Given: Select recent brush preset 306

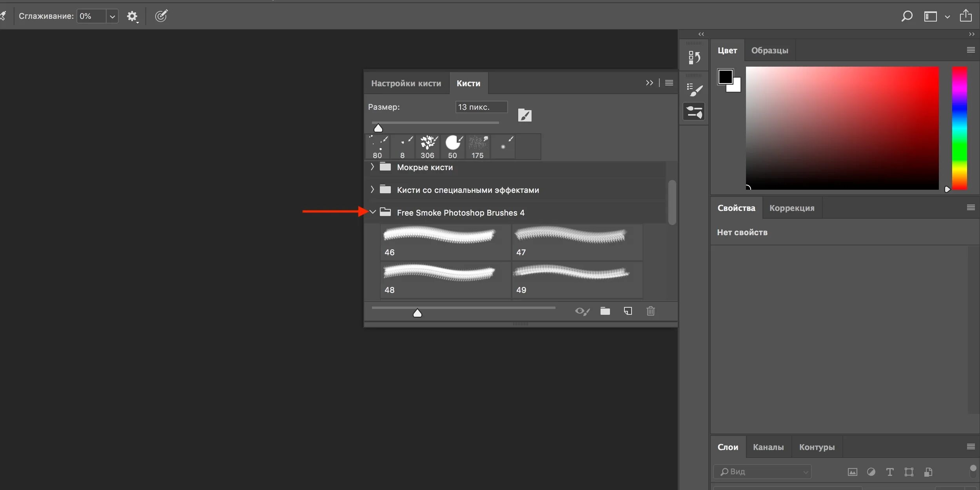Looking at the screenshot, I should [428, 147].
